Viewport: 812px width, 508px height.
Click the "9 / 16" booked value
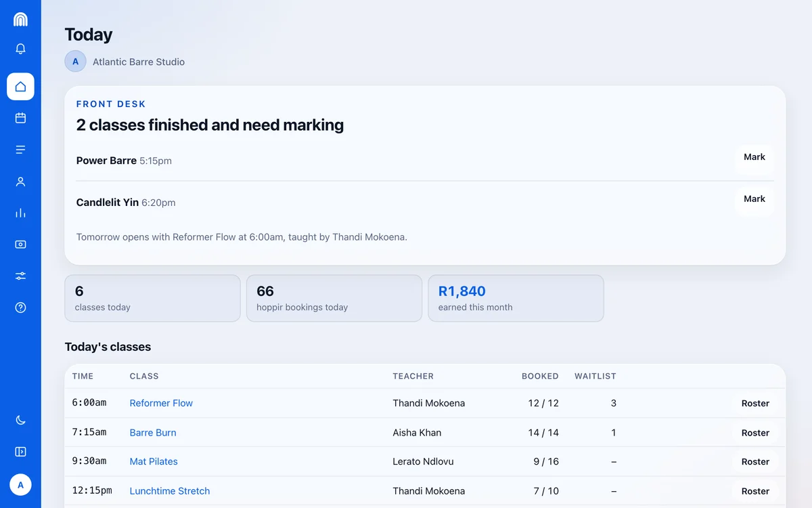click(x=546, y=462)
